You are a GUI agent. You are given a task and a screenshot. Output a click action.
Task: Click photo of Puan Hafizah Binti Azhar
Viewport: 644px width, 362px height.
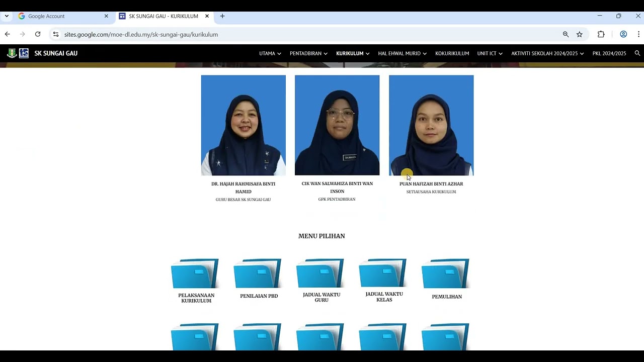[431, 125]
